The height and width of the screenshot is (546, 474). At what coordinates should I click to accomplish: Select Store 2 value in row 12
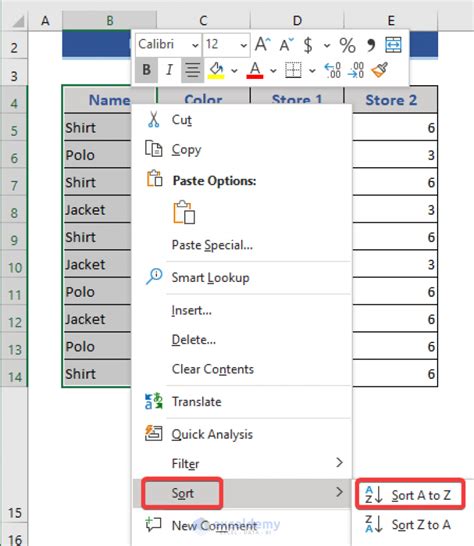click(395, 319)
